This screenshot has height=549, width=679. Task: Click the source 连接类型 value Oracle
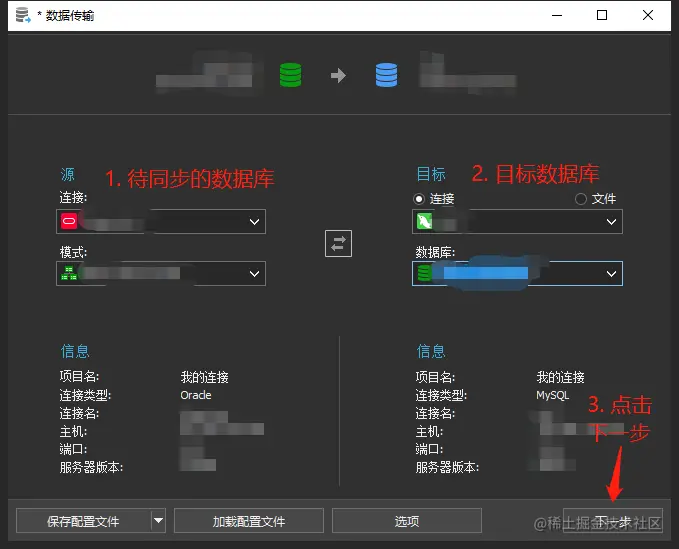(196, 395)
